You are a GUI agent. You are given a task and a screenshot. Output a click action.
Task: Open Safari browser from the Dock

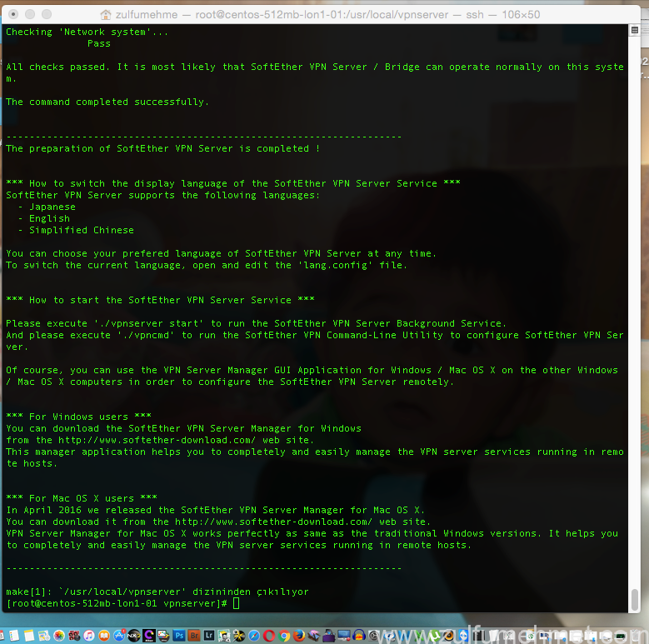[254, 636]
